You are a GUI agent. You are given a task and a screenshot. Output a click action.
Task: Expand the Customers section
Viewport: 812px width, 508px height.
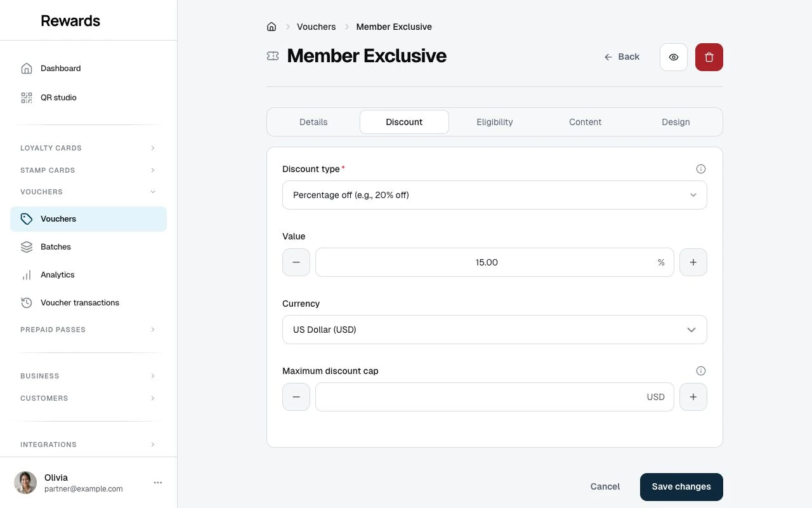pyautogui.click(x=88, y=398)
